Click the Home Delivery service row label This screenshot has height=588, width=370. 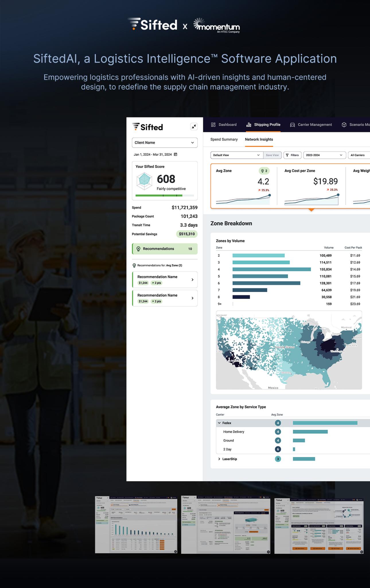coord(234,432)
